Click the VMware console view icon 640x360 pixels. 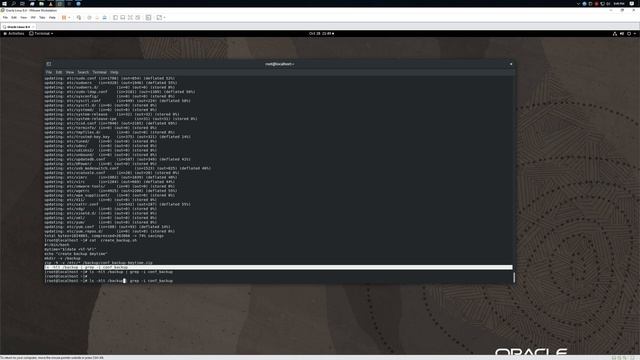148,18
